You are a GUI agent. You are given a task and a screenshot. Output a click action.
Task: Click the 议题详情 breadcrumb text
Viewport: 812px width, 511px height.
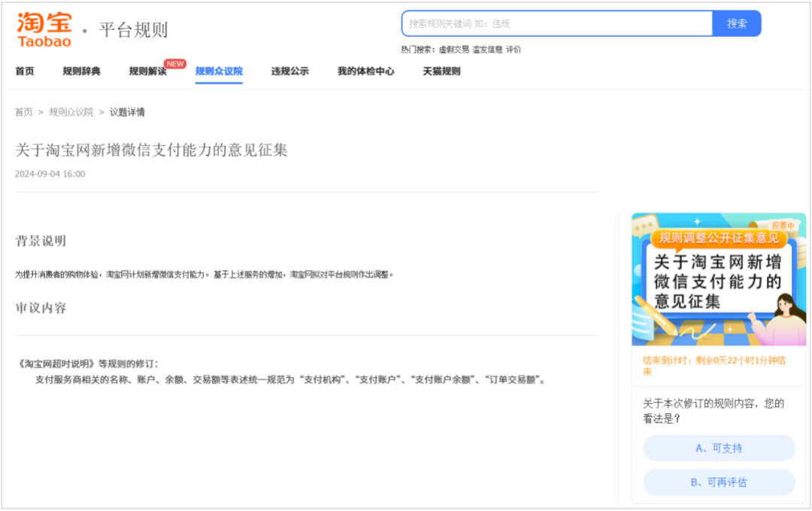pos(127,112)
